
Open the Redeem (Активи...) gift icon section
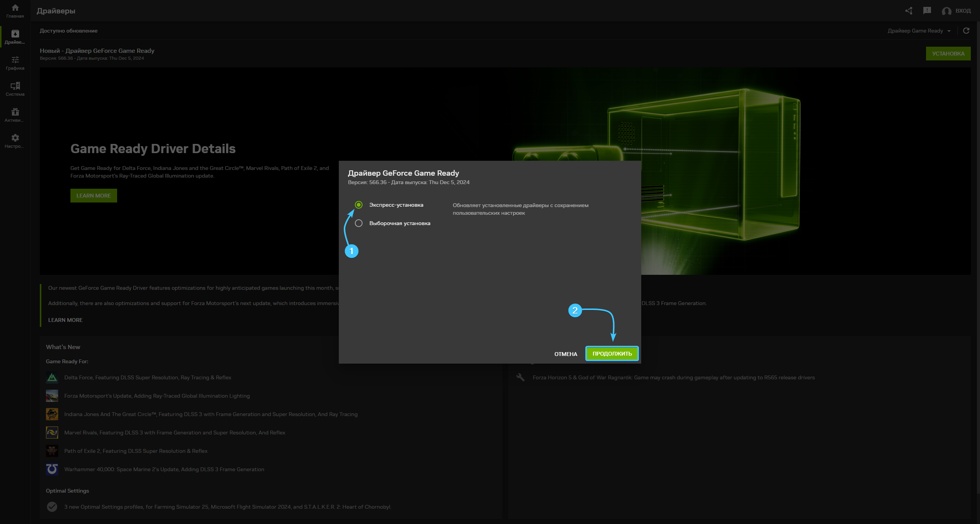[x=15, y=115]
